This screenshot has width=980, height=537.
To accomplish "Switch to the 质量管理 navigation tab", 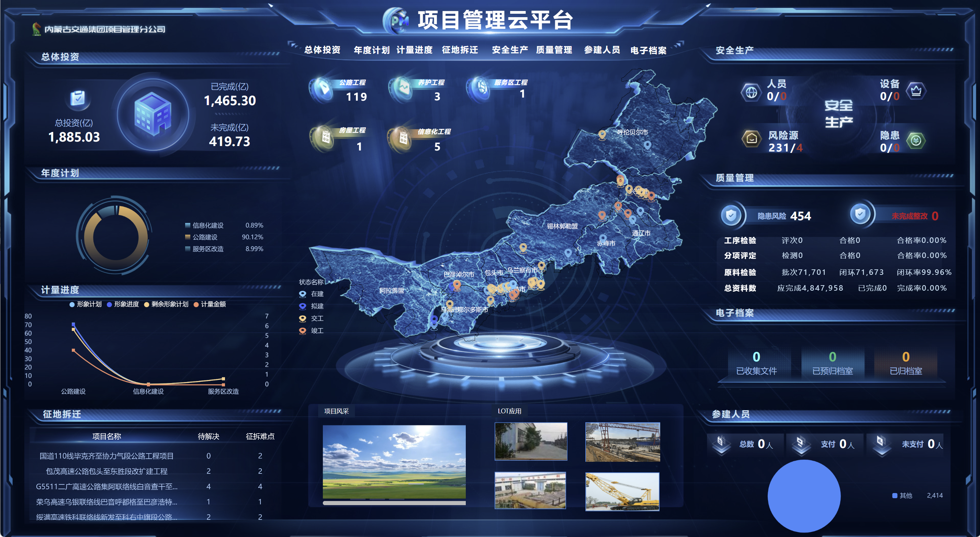I will (x=554, y=50).
